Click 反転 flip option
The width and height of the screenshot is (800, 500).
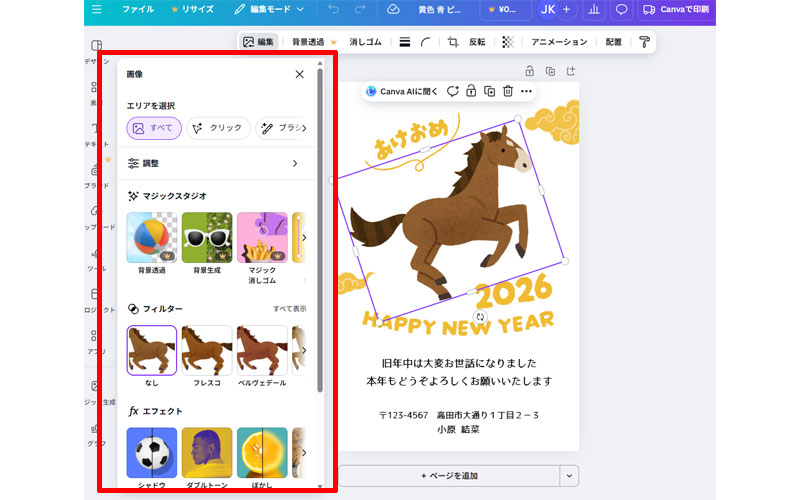pos(477,42)
